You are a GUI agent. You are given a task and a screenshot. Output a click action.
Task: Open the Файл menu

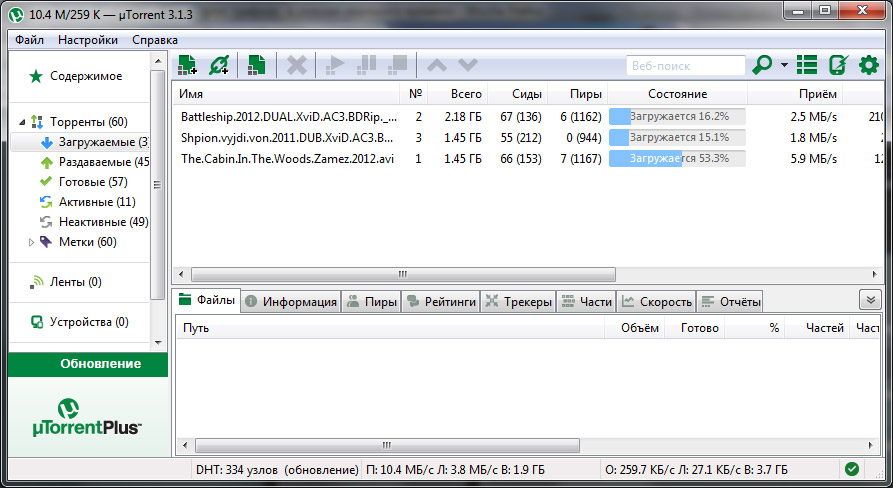(x=30, y=40)
